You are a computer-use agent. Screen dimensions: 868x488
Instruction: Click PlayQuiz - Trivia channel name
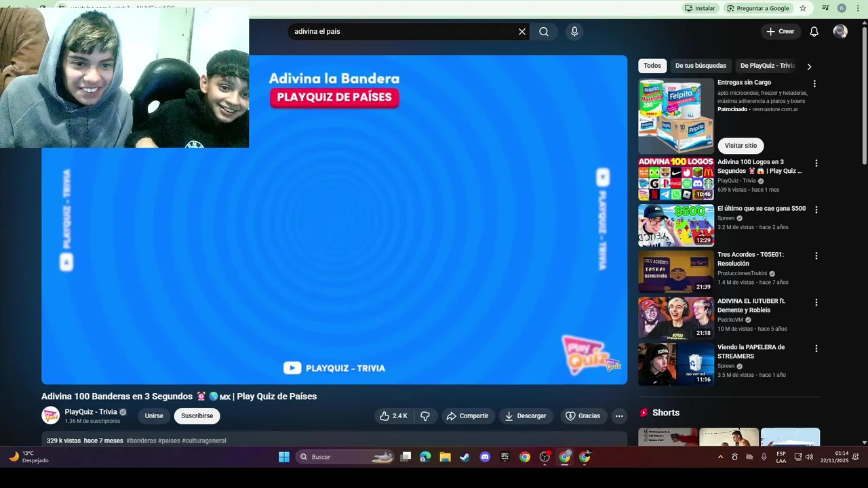91,412
